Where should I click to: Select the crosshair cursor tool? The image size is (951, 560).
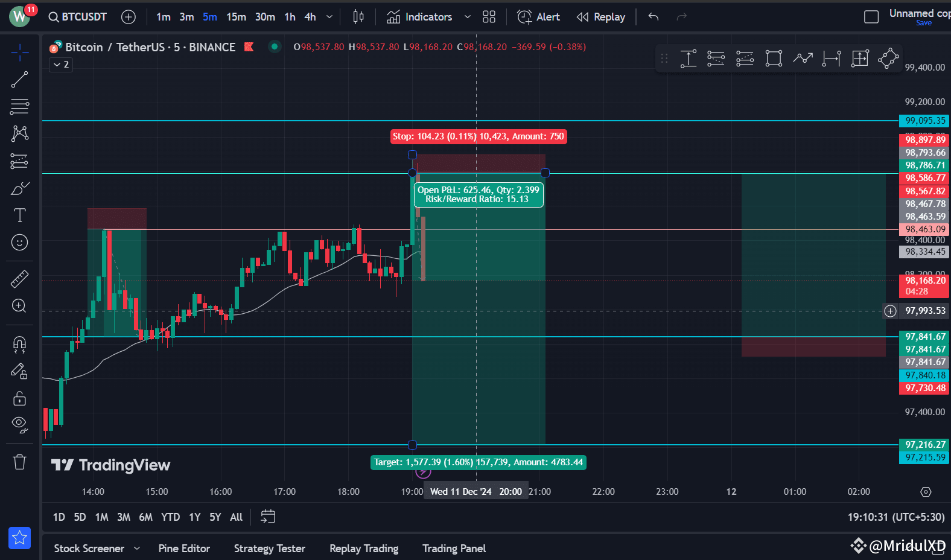(19, 52)
